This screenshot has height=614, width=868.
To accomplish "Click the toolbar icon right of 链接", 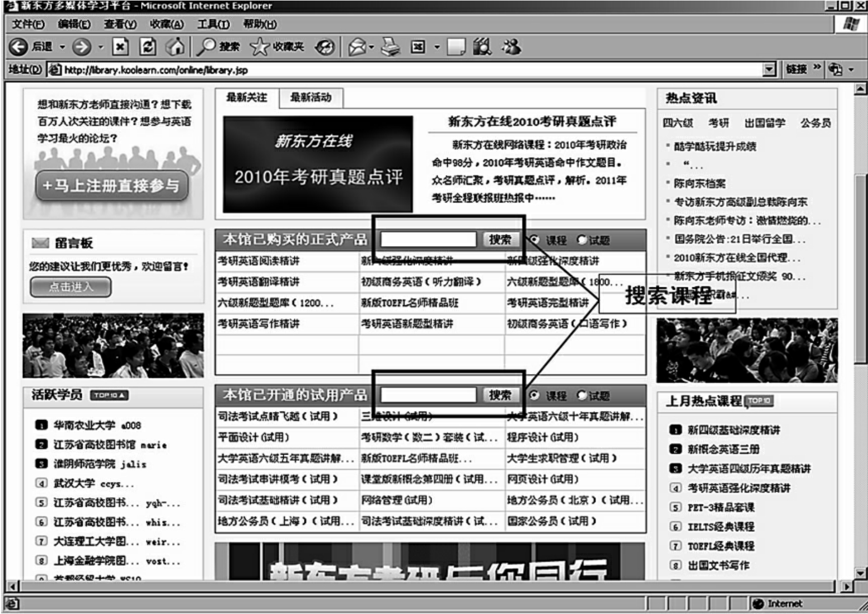I will pos(836,69).
